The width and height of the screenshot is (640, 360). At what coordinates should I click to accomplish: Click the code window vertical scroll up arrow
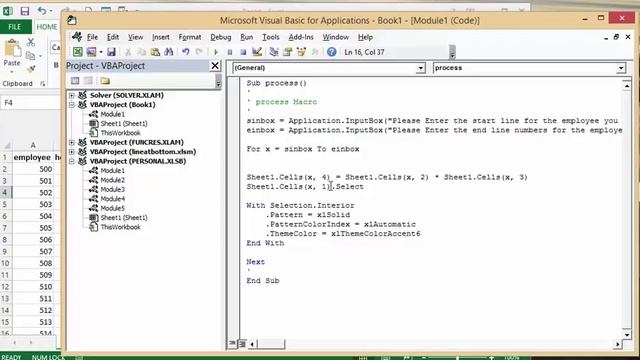click(627, 86)
